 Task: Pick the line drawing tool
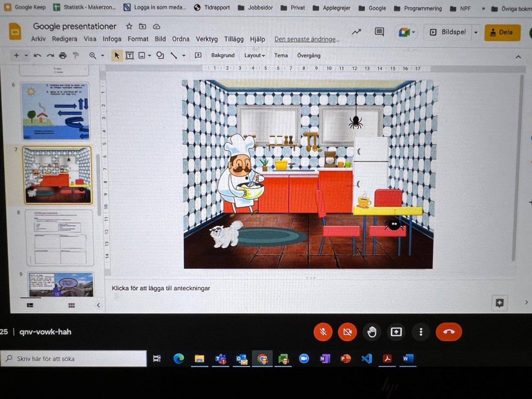pyautogui.click(x=174, y=55)
